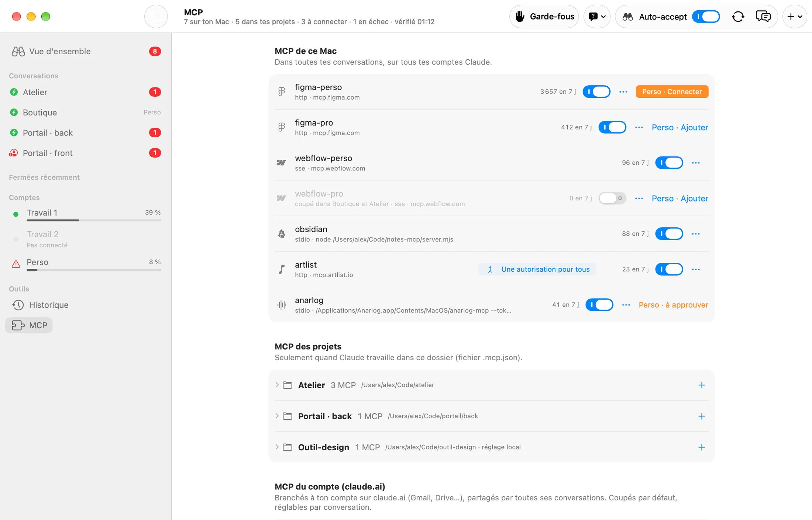Viewport: 812px width, 520px height.
Task: Expand the Atelier project row
Action: click(491, 385)
